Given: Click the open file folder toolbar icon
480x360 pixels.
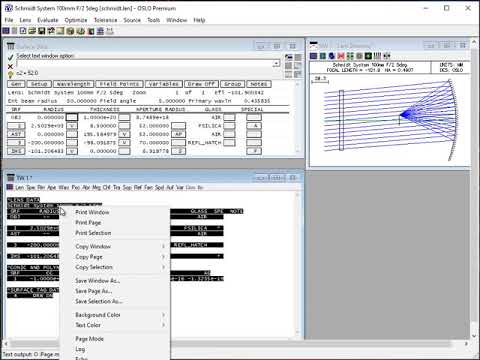Looking at the screenshot, I should (x=32, y=31).
